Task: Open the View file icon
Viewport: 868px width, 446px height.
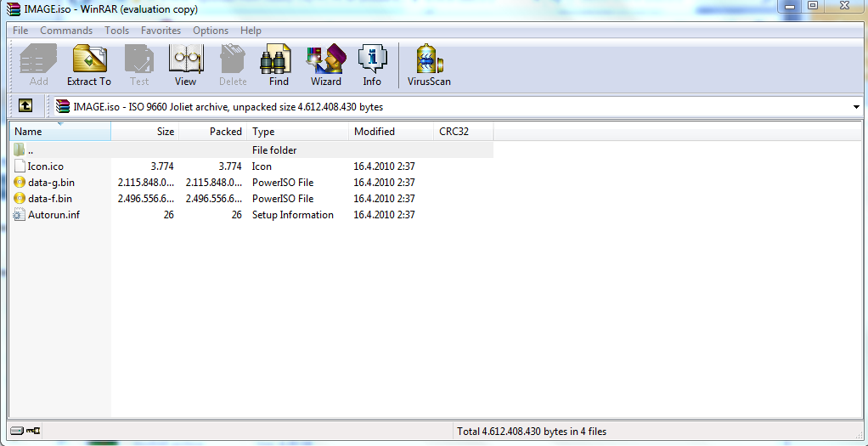Action: click(185, 65)
